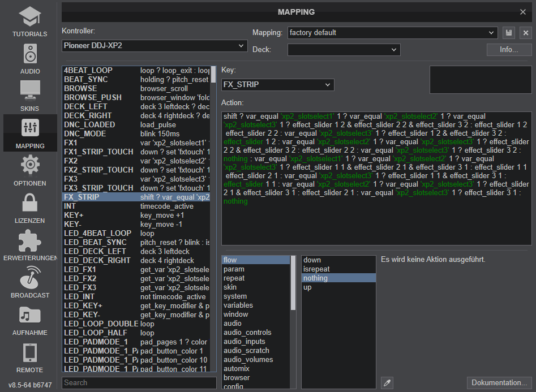This screenshot has width=536, height=392.
Task: Select the highlighted FX_STRIP key row
Action: 136,197
